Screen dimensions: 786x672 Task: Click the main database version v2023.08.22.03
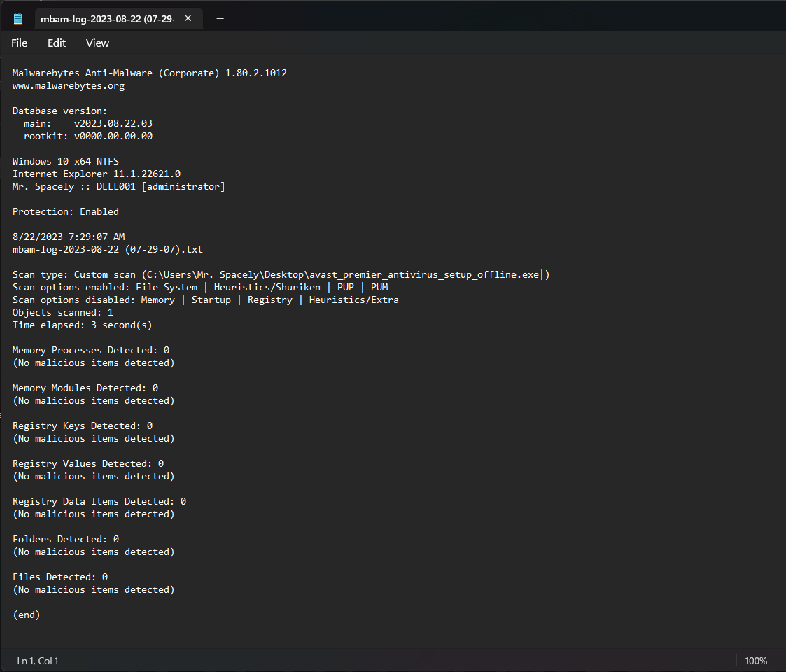pos(113,123)
